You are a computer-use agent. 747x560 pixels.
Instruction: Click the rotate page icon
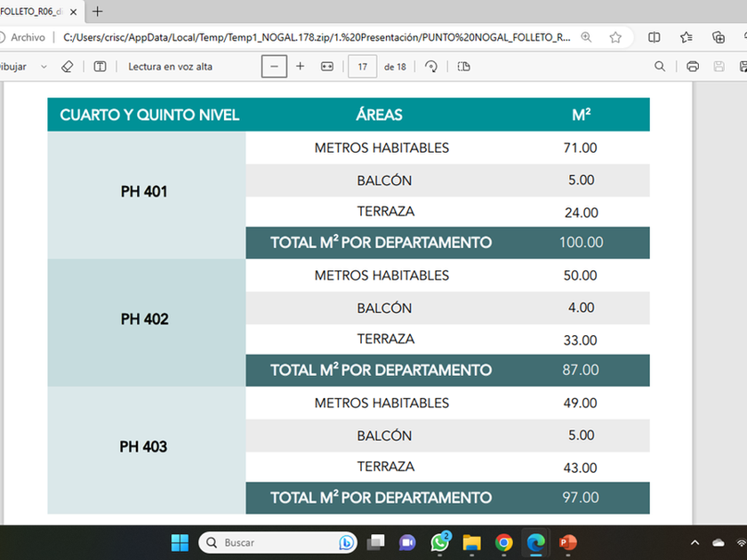(x=431, y=67)
